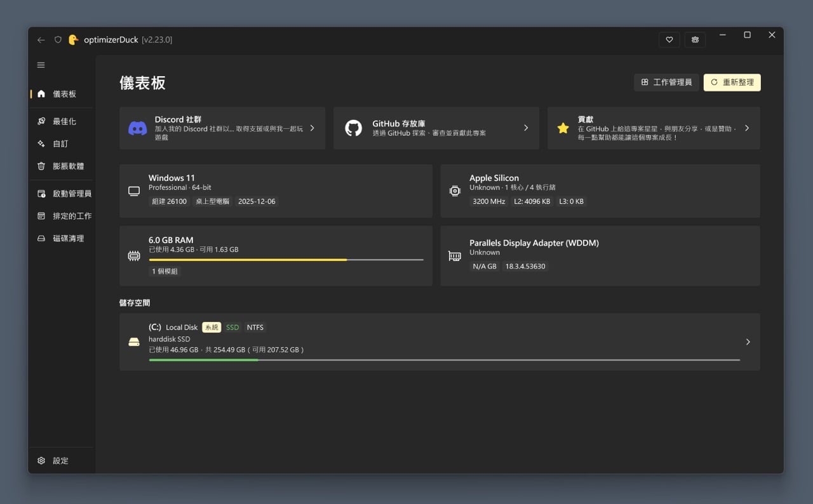This screenshot has height=504, width=813.
Task: Open the 自訂 sidebar item
Action: coord(62,144)
